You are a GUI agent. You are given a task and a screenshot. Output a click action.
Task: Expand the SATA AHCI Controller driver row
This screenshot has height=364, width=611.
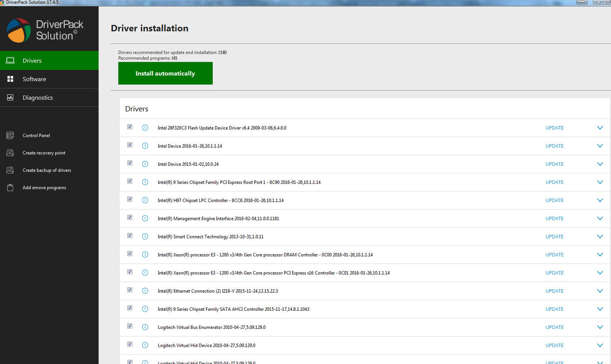click(600, 309)
